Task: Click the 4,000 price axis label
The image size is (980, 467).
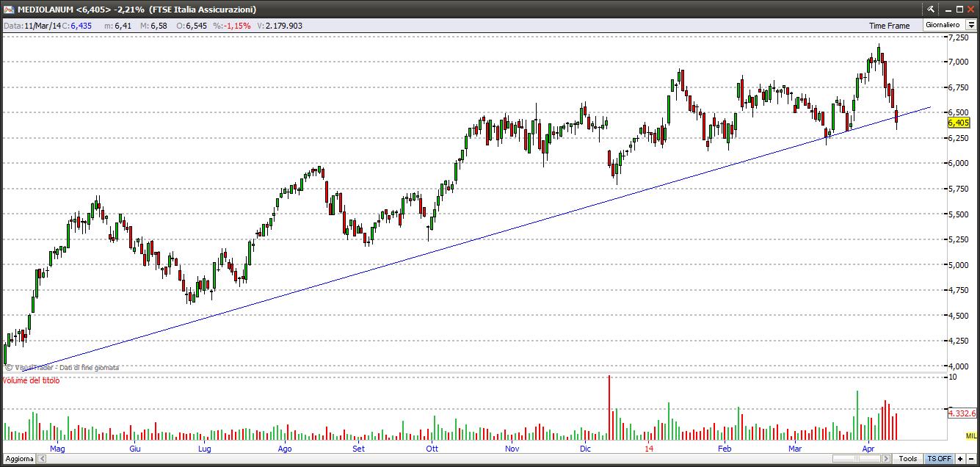Action: pos(958,366)
